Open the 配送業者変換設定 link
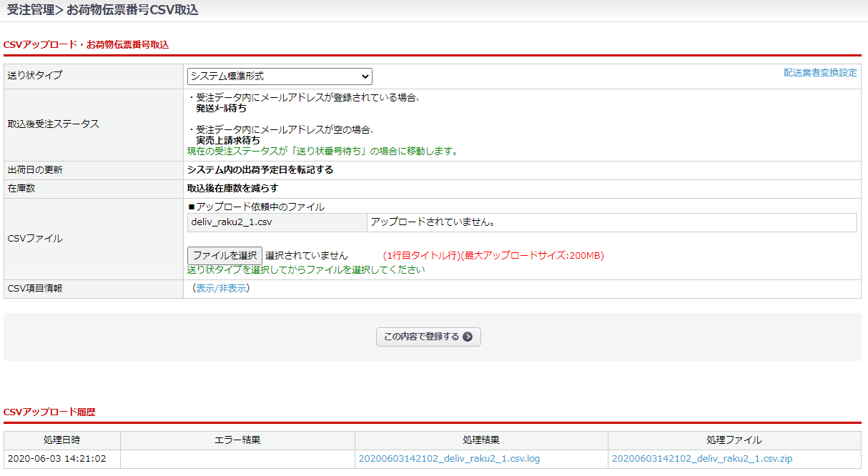Image resolution: width=868 pixels, height=476 pixels. pos(819,73)
